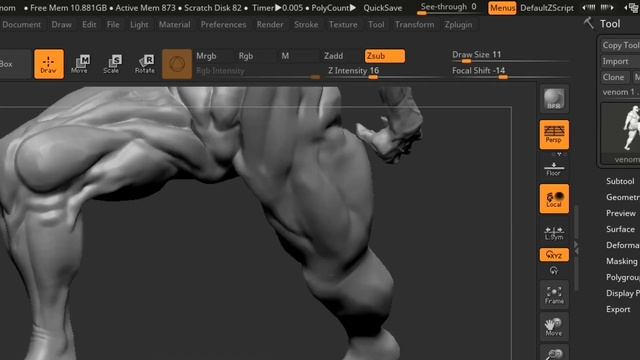Click the Import button in Tool panel
This screenshot has height=360, width=640.
pos(620,61)
